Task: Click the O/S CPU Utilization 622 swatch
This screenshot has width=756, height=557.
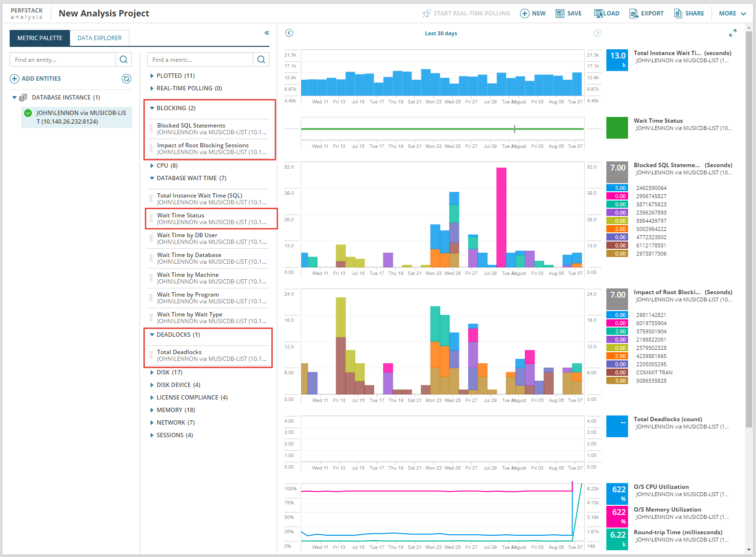Action: pyautogui.click(x=617, y=493)
